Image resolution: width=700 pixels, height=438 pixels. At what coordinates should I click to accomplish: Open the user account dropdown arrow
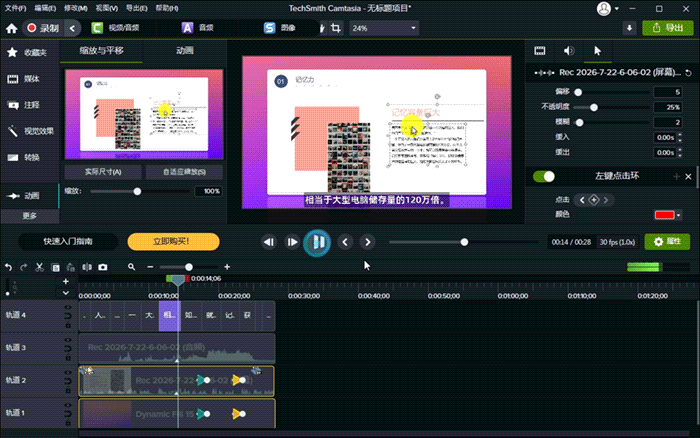click(x=617, y=8)
